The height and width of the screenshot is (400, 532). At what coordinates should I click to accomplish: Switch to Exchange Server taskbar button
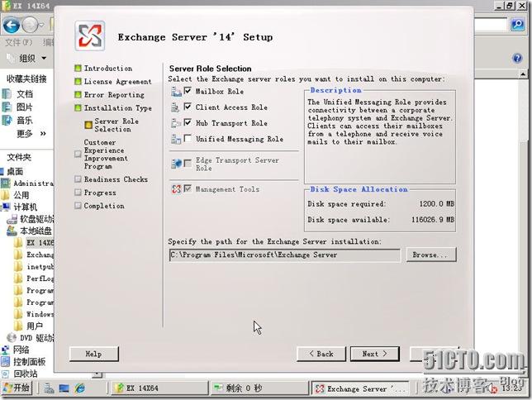click(x=361, y=388)
